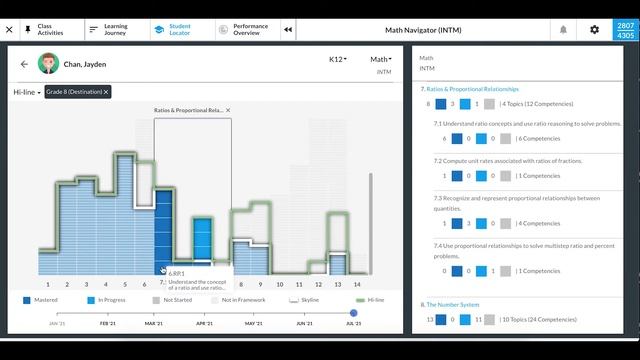Viewport: 640px width, 360px height.
Task: Go back using the left arrow
Action: click(24, 64)
